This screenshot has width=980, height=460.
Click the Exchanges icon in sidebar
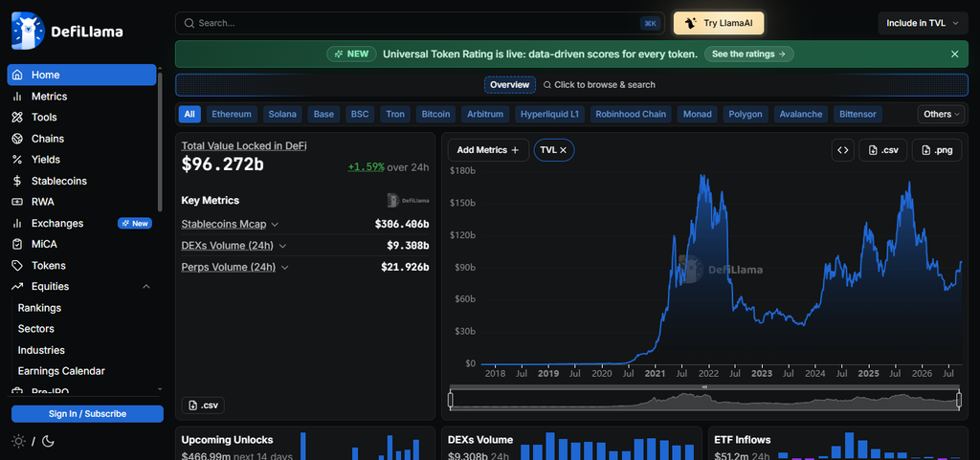coord(18,224)
